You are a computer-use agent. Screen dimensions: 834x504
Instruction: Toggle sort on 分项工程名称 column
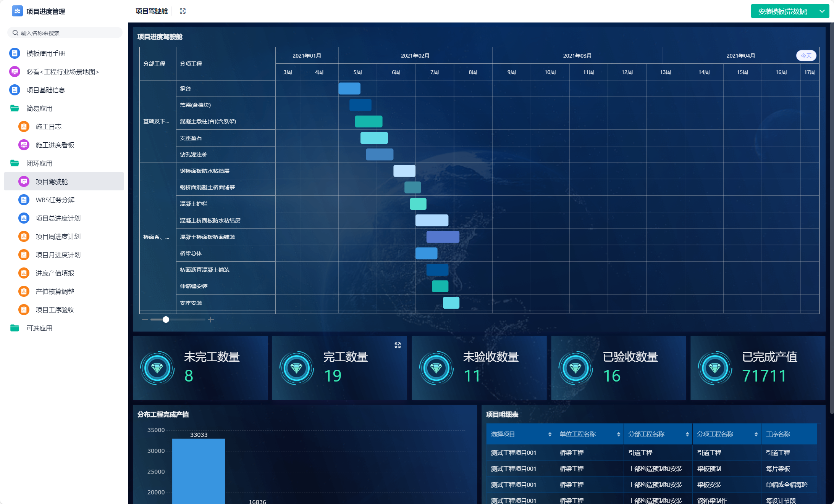(x=756, y=434)
